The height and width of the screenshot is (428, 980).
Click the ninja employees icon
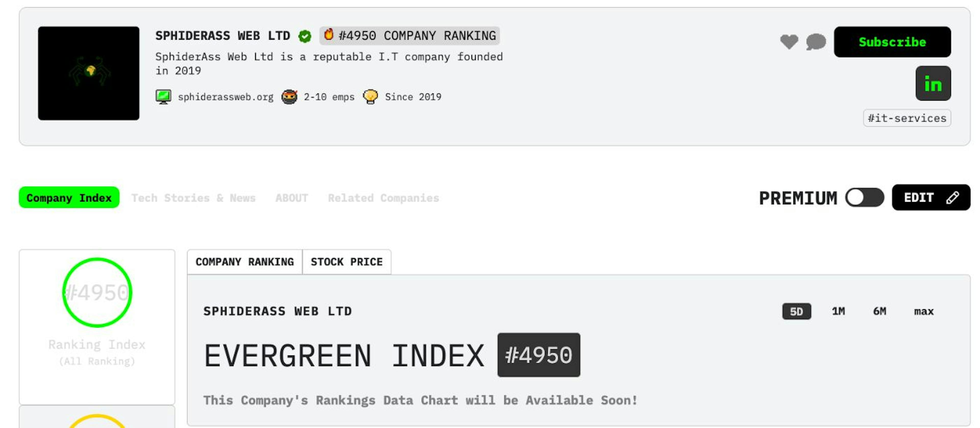[289, 97]
